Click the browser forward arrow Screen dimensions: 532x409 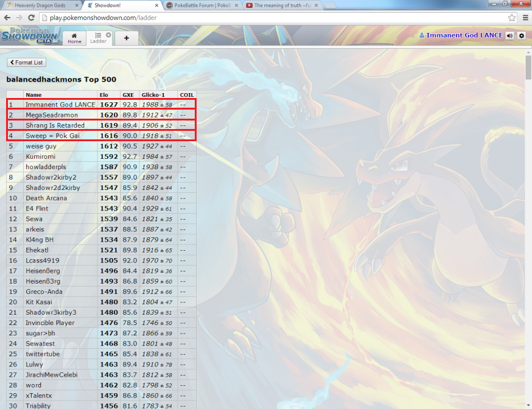pyautogui.click(x=19, y=18)
